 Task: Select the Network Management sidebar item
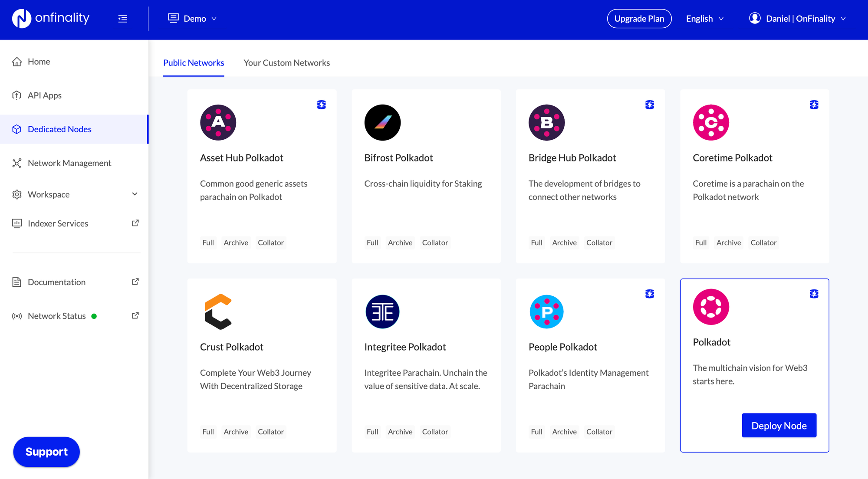coord(69,163)
